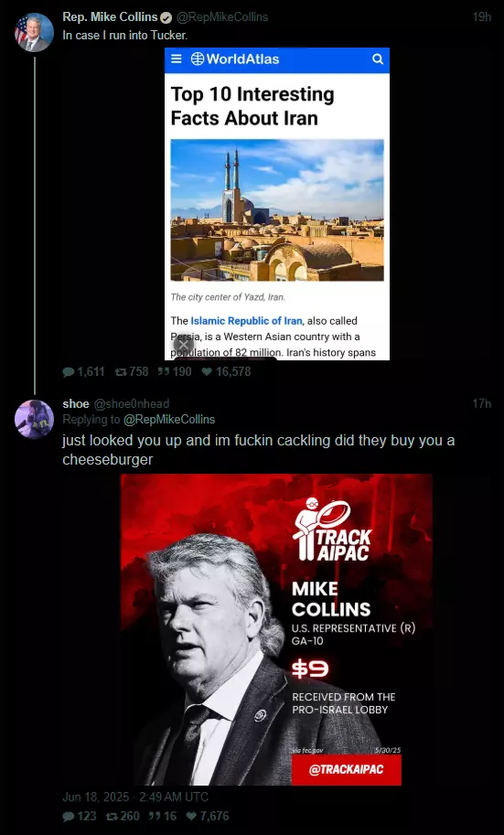Retweet shoe's reply showing 260
Viewport: 504px width, 835px height.
pyautogui.click(x=112, y=817)
